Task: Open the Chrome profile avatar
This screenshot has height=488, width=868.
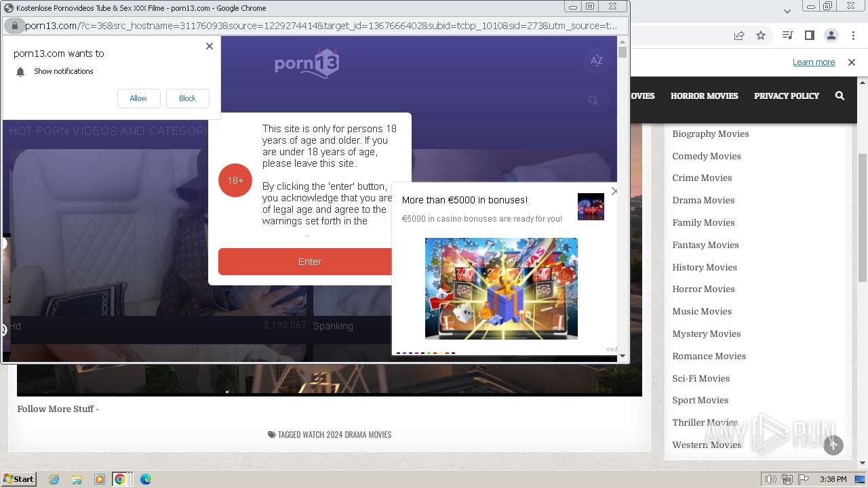Action: click(831, 35)
